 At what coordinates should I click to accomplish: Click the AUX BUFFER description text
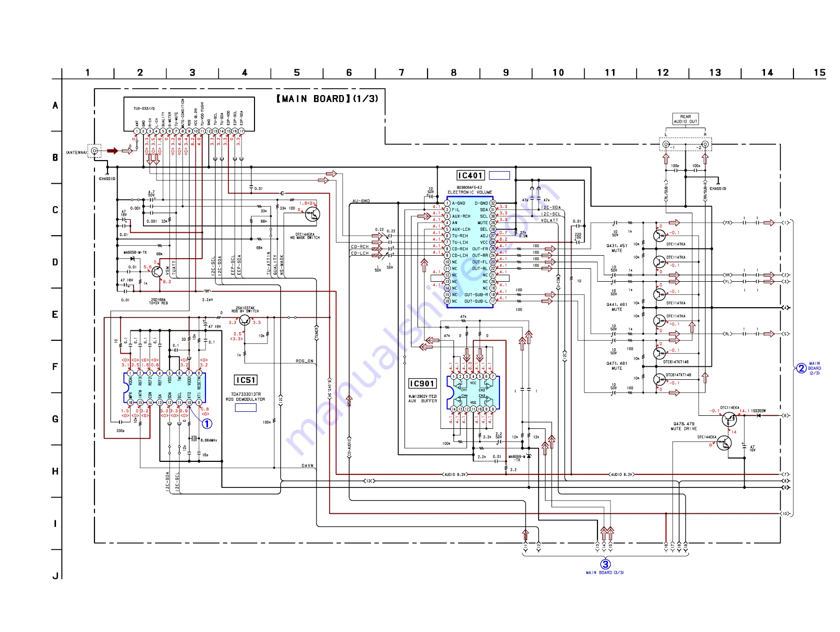422,401
